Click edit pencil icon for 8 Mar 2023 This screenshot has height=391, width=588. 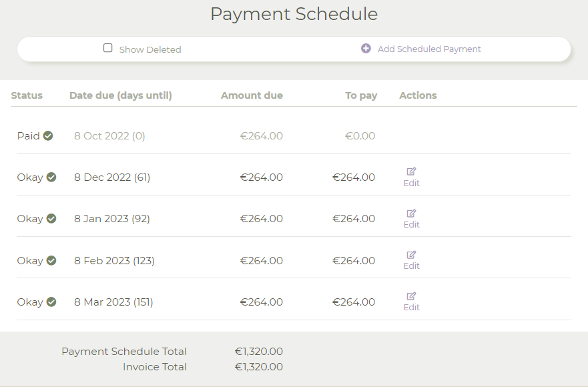411,296
